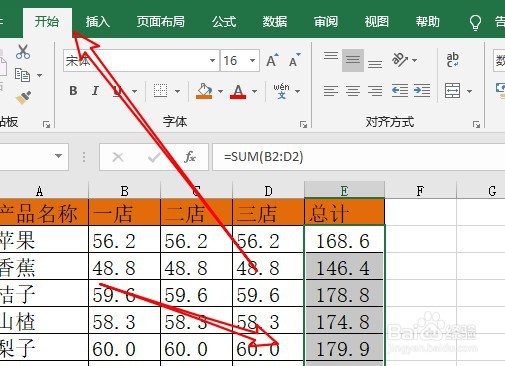Switch to 开始 tab
505x366 pixels.
pyautogui.click(x=47, y=22)
